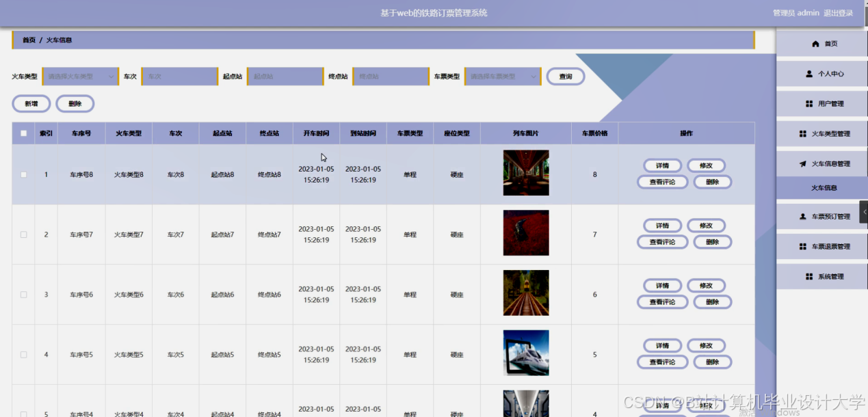This screenshot has width=868, height=417.
Task: Open 个人中心 in the sidebar
Action: click(822, 74)
